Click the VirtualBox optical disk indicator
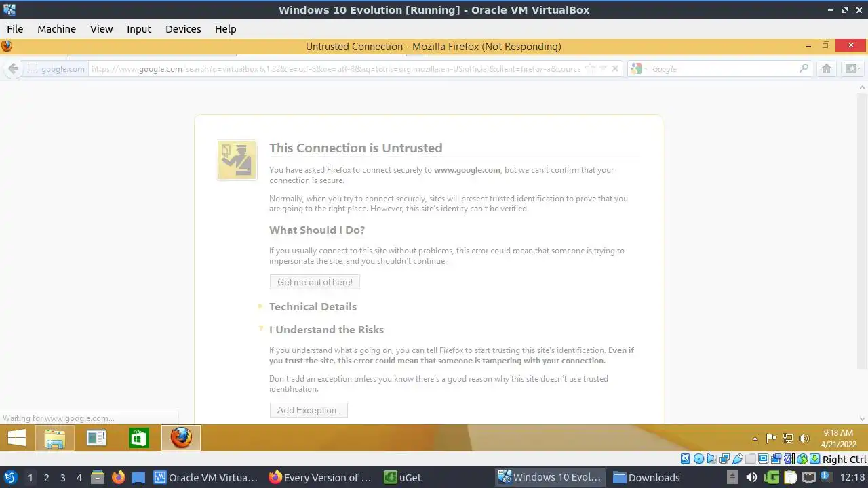Screen dimensions: 868x488 pyautogui.click(x=699, y=459)
